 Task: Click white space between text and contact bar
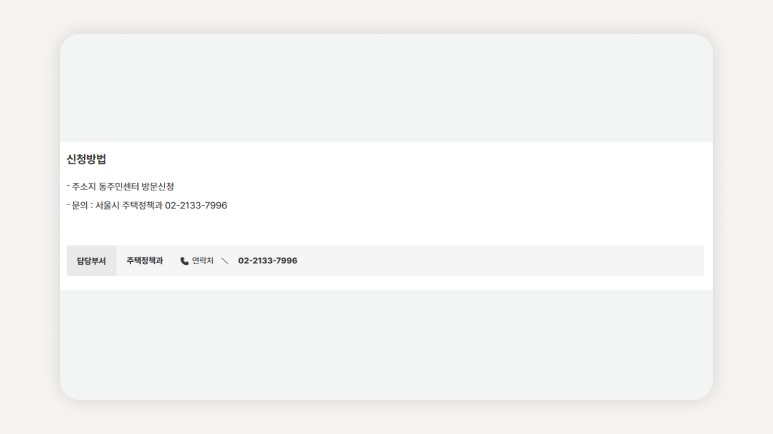click(386, 229)
